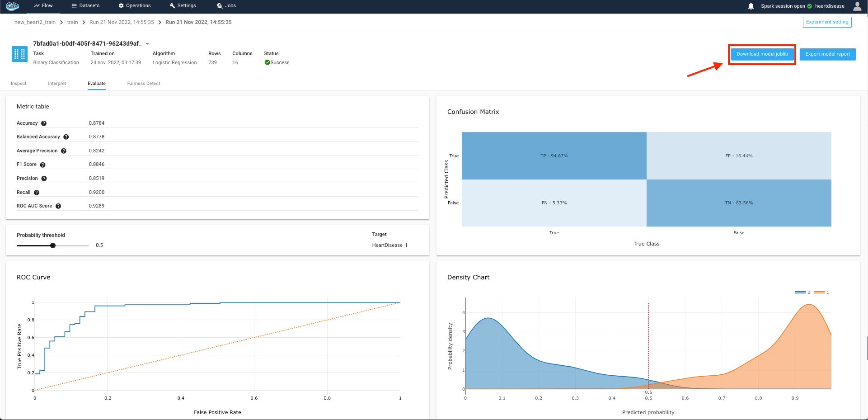Viewport: 868px width, 420px height.
Task: Open the user profile avatar icon
Action: pyautogui.click(x=857, y=6)
